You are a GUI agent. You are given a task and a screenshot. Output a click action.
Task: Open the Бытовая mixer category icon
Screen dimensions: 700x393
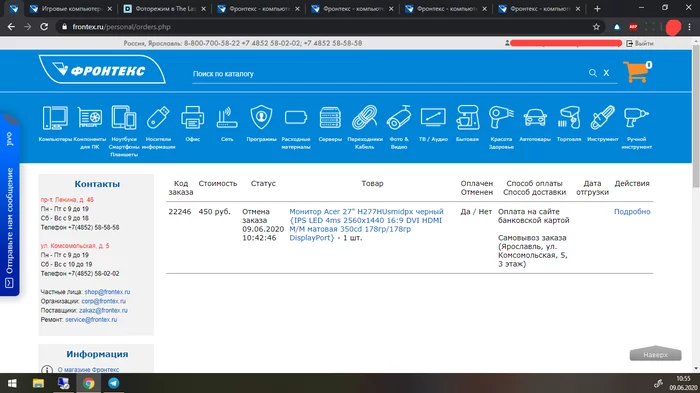tap(467, 118)
